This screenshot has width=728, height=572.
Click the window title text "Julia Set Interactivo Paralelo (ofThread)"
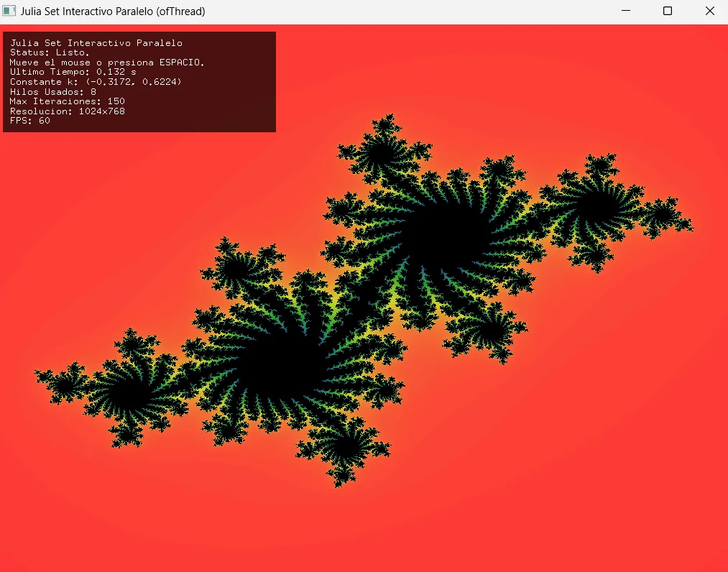click(113, 11)
